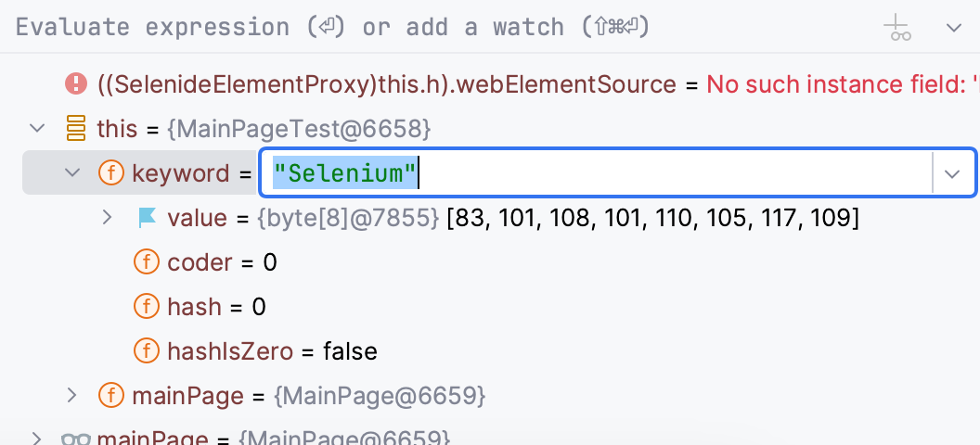Select the coder = 0 field row

tap(223, 262)
